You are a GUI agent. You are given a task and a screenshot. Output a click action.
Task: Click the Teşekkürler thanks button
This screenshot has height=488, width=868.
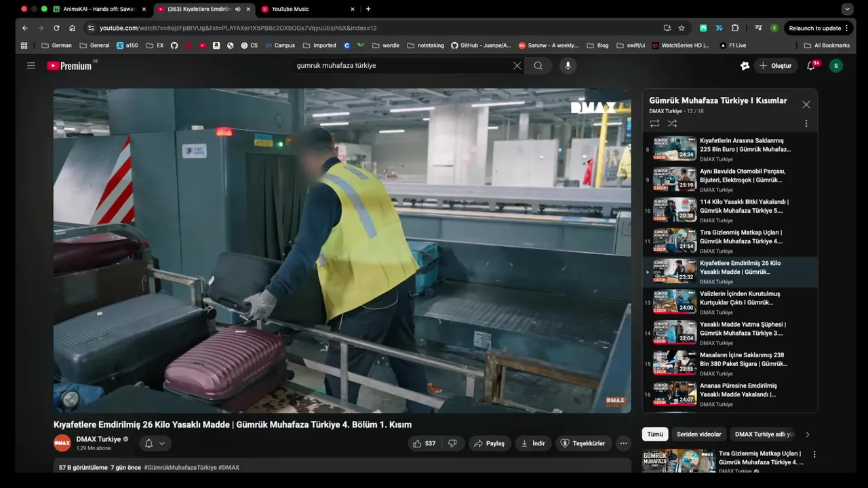point(583,443)
